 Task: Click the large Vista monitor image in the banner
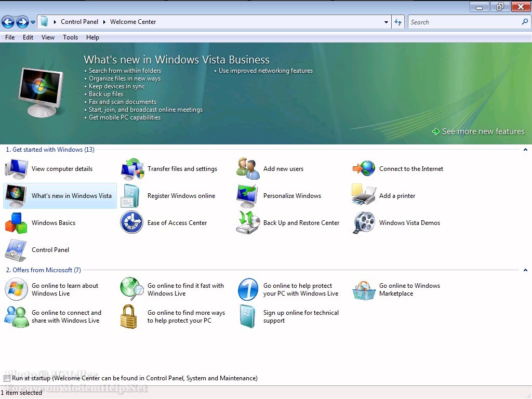[41, 92]
